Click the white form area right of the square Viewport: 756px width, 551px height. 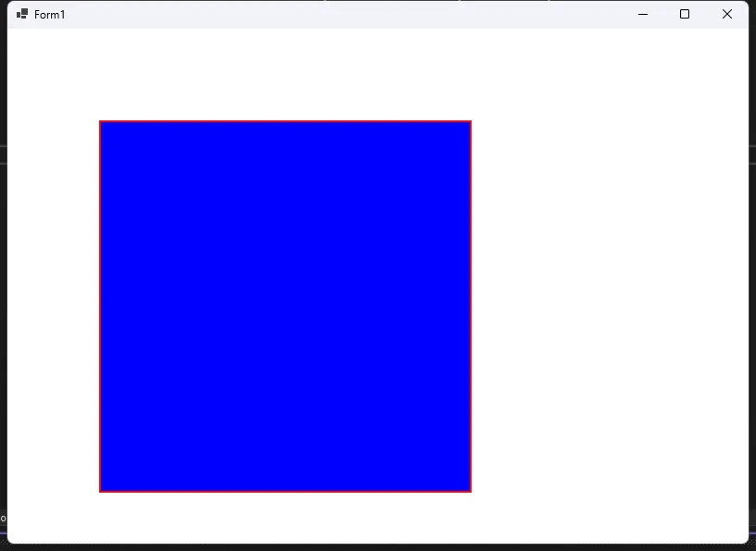[602, 306]
